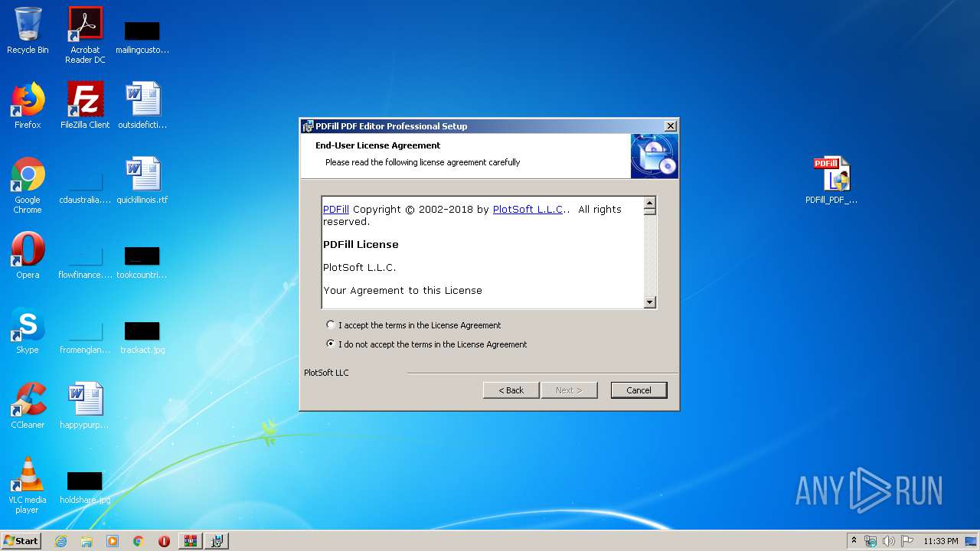Select the outsidefiction Word document icon
The width and height of the screenshot is (980, 551).
[142, 106]
